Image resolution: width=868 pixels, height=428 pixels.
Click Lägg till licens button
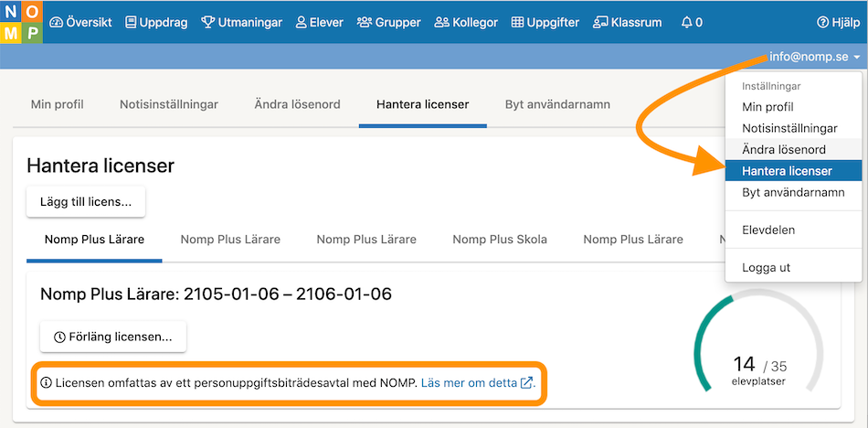point(86,202)
